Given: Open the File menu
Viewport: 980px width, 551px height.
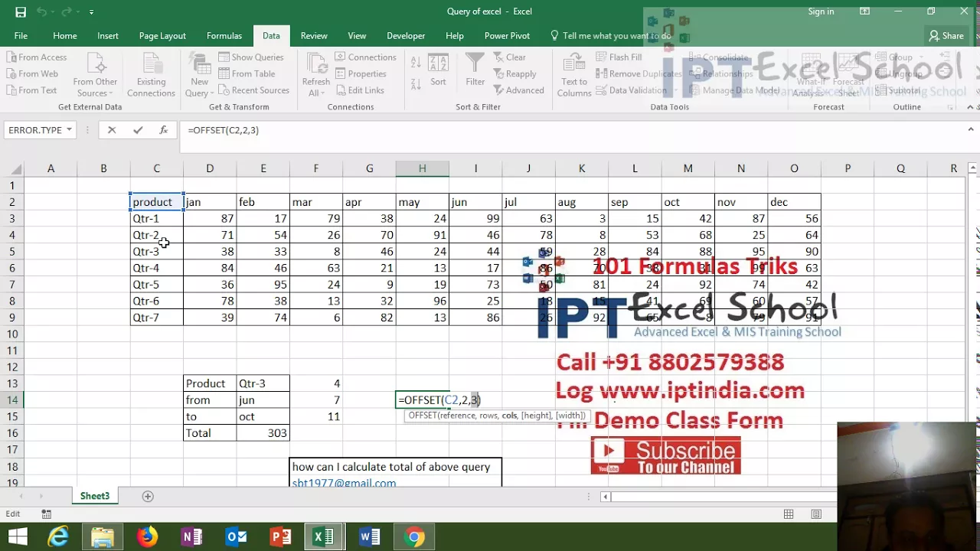Looking at the screenshot, I should point(21,36).
